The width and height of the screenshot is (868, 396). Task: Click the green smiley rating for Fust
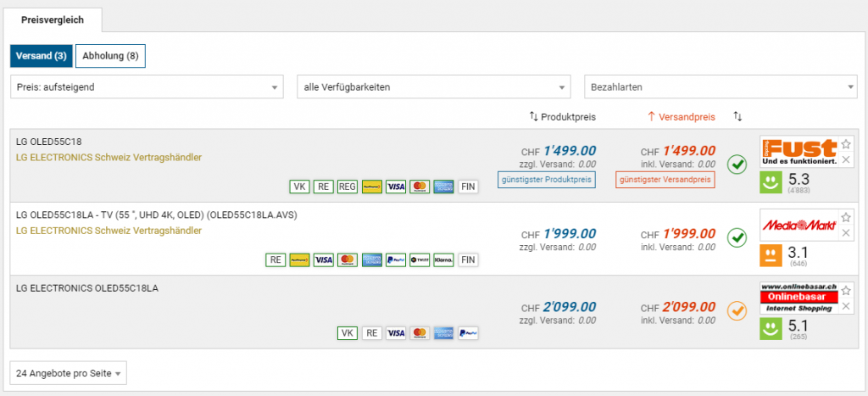coord(771,183)
